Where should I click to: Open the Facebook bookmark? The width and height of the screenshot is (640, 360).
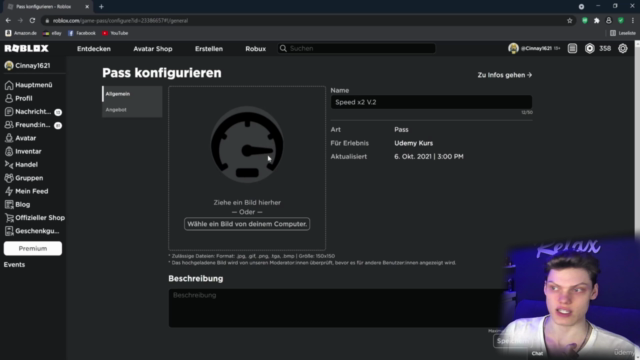click(x=82, y=33)
